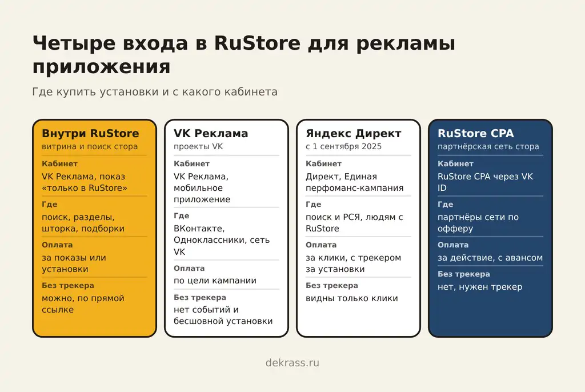Click the text «витрина и поиск стора»
This screenshot has height=392, width=585.
coord(90,146)
